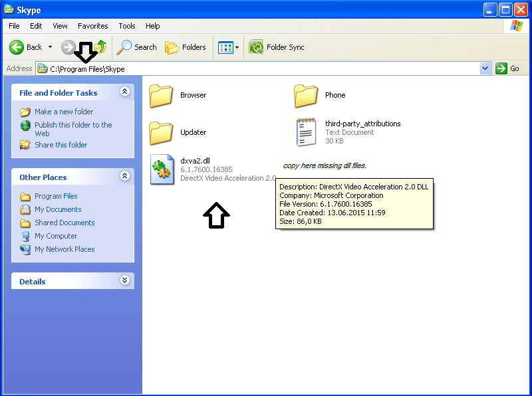
Task: Click the My Documents icon in sidebar
Action: [x=25, y=209]
